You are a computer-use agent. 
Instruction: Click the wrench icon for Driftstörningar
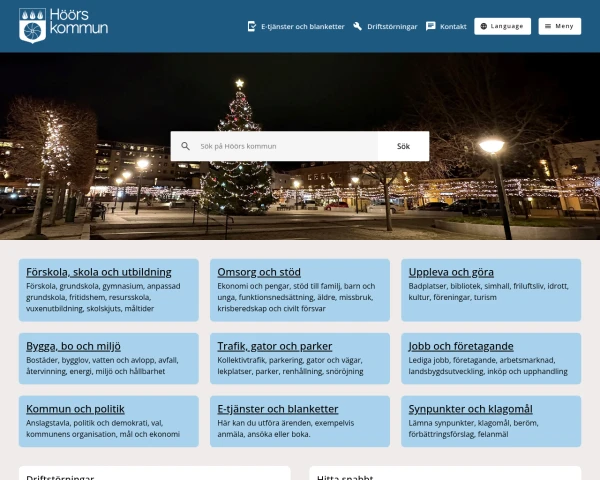[x=357, y=26]
